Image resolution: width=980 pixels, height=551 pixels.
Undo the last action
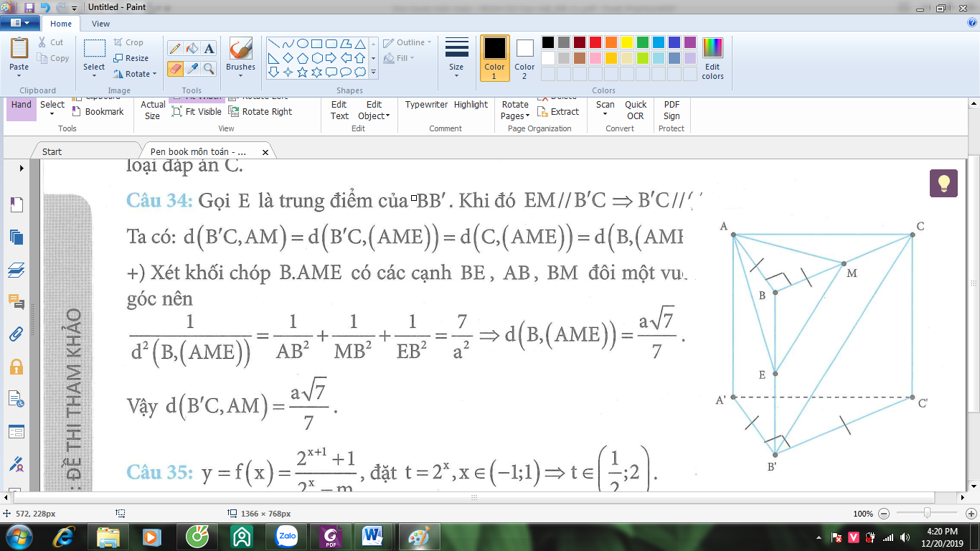46,7
